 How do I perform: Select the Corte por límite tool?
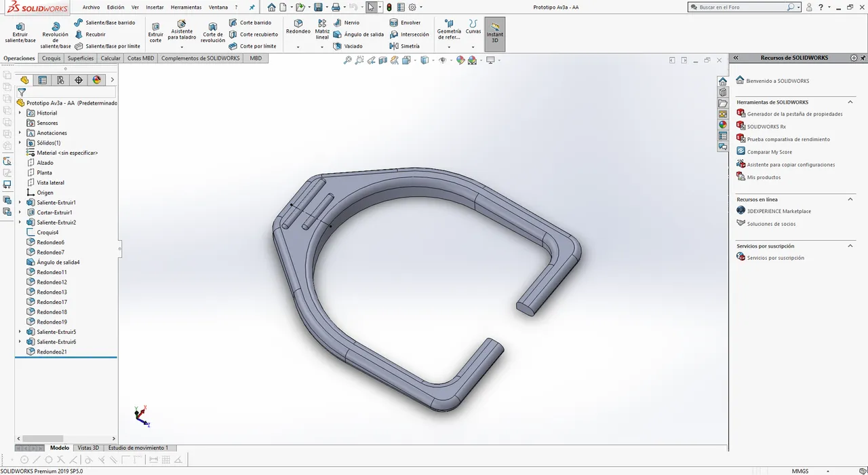[x=253, y=46]
